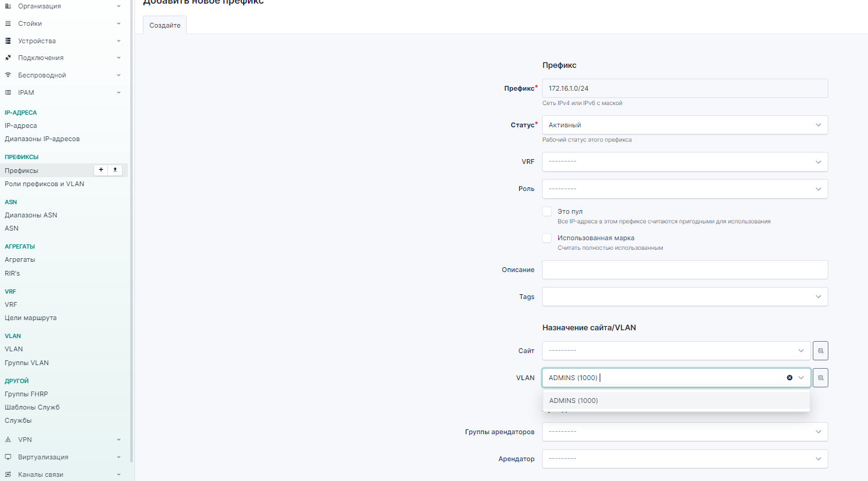Screen dimensions: 868x481
Task: Open the Роль dropdown
Action: tap(684, 189)
